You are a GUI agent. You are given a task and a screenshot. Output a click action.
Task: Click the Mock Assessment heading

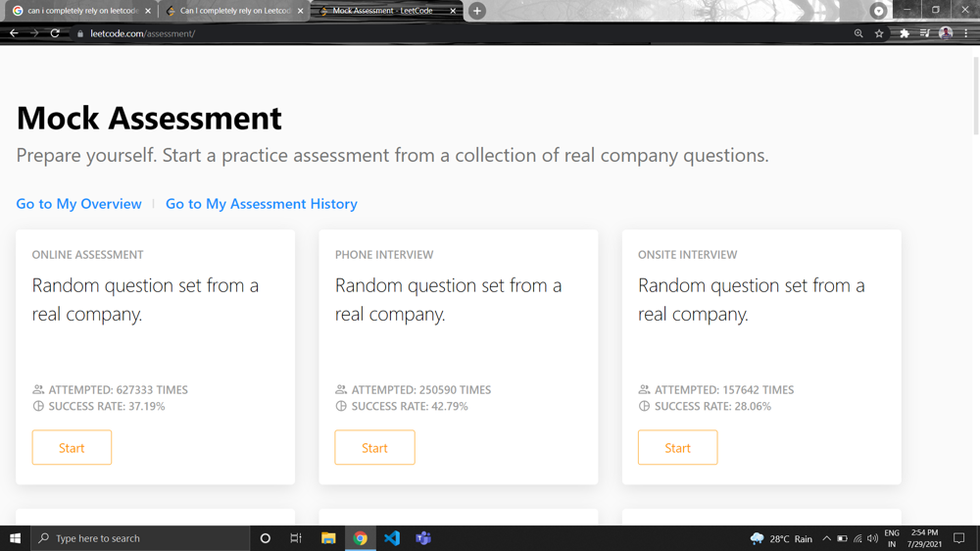149,118
